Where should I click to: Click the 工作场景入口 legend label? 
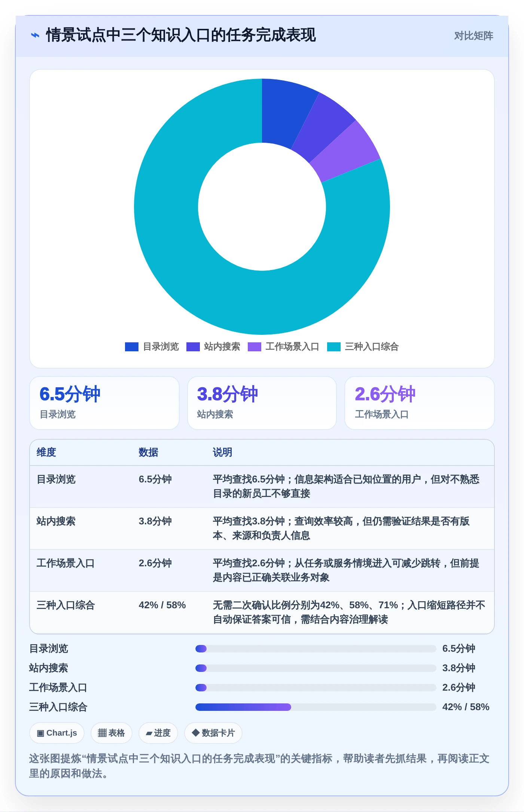click(292, 347)
